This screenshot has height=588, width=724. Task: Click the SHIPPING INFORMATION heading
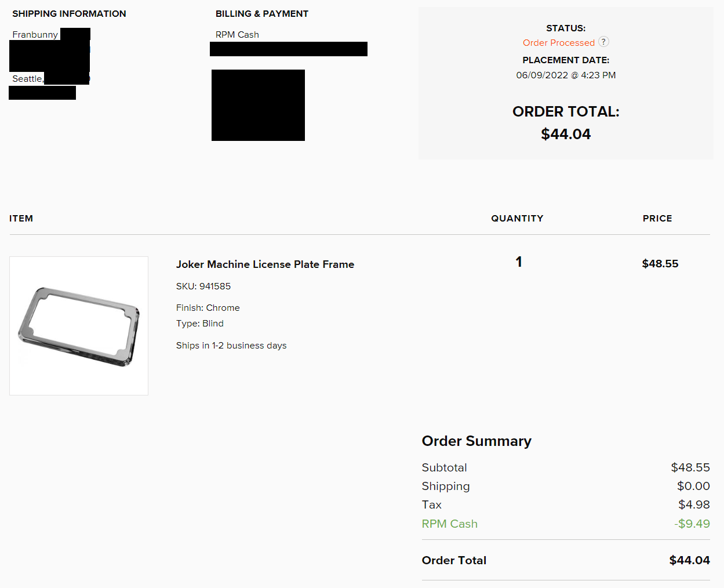click(69, 14)
